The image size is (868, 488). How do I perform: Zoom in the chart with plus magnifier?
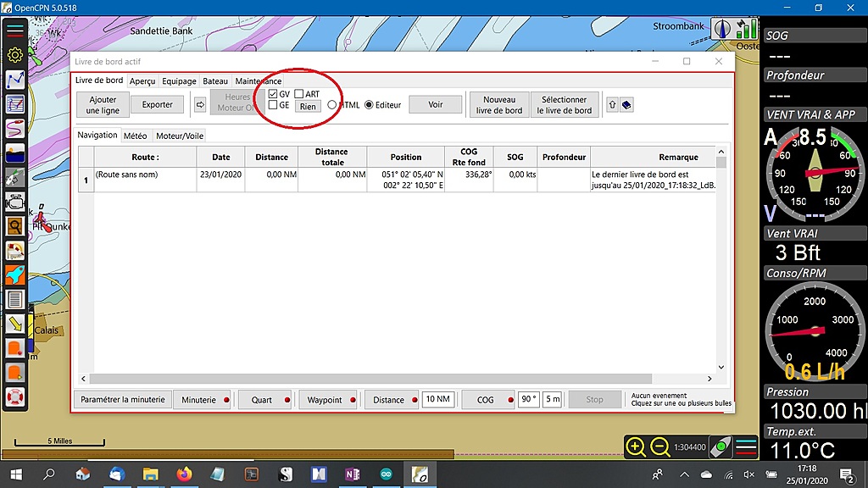(636, 446)
